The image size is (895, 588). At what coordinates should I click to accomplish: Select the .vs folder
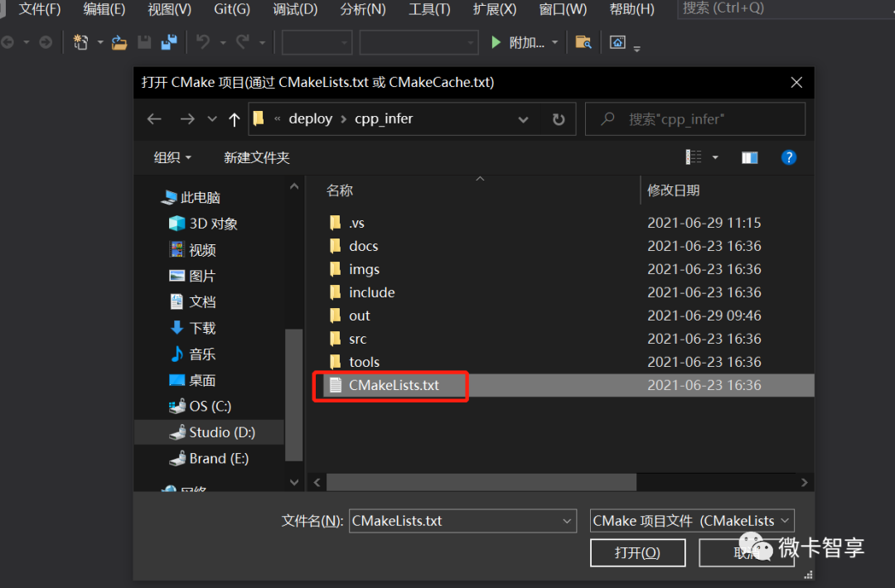[346, 223]
